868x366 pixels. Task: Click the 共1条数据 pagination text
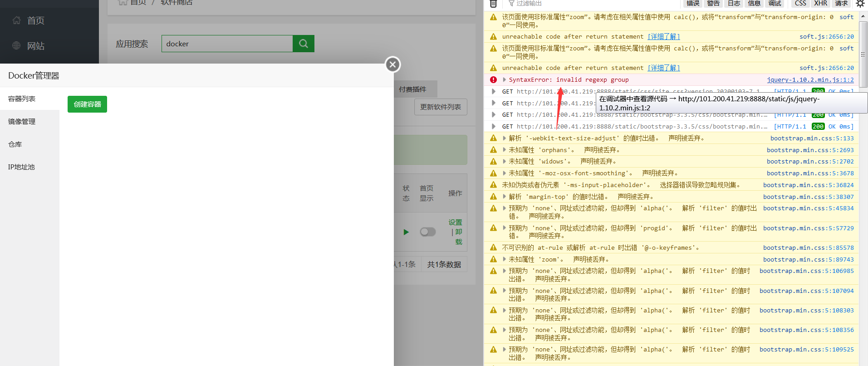tap(444, 264)
